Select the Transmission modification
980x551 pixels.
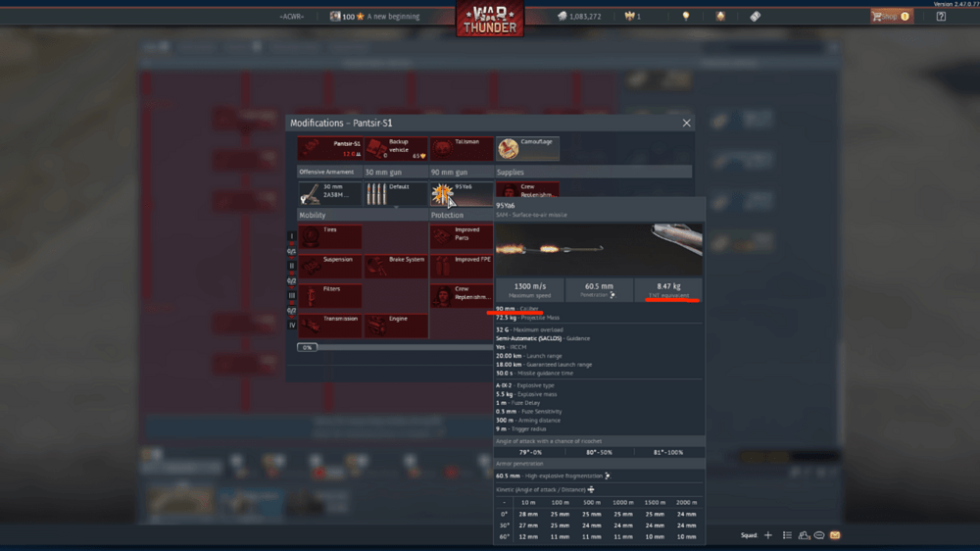pos(330,326)
